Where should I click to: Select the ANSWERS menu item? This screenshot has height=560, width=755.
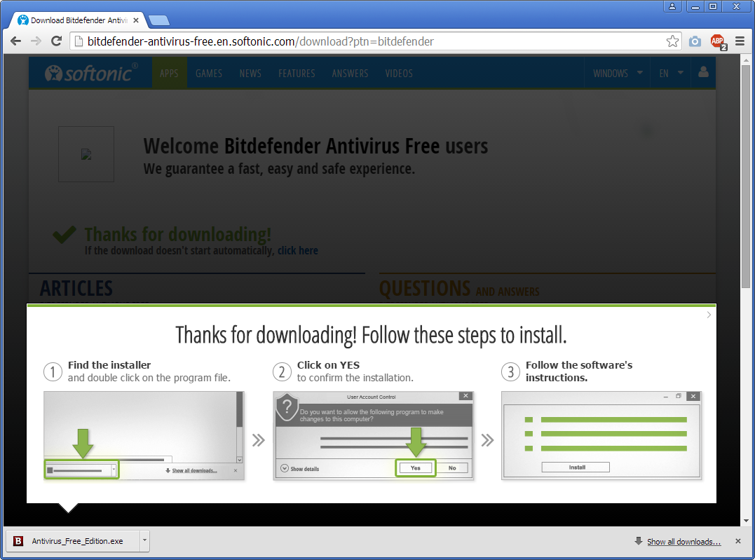point(350,73)
